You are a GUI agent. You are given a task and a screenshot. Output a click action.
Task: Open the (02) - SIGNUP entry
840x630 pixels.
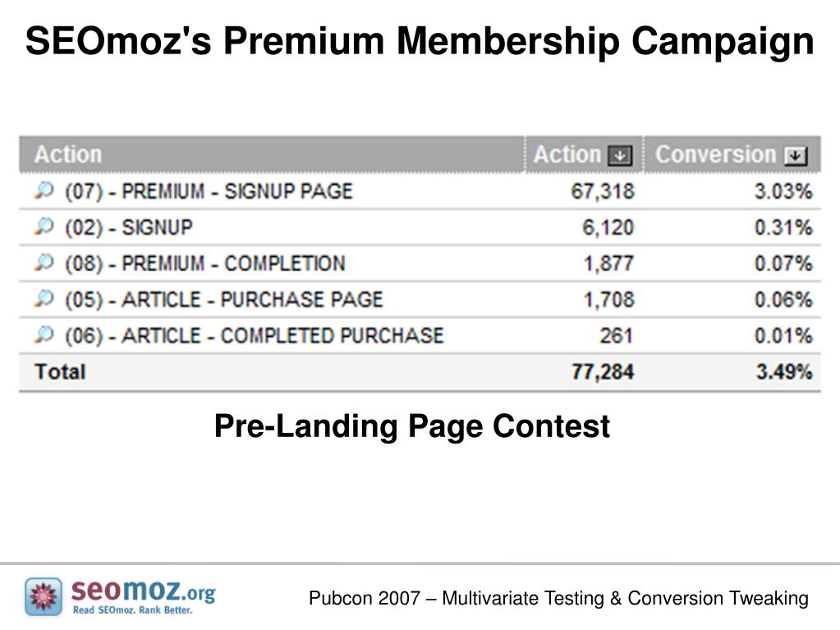[x=129, y=228]
